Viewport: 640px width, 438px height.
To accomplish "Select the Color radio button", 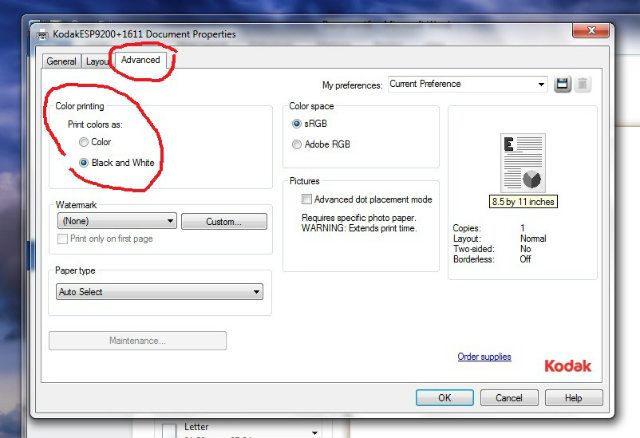I will (84, 142).
